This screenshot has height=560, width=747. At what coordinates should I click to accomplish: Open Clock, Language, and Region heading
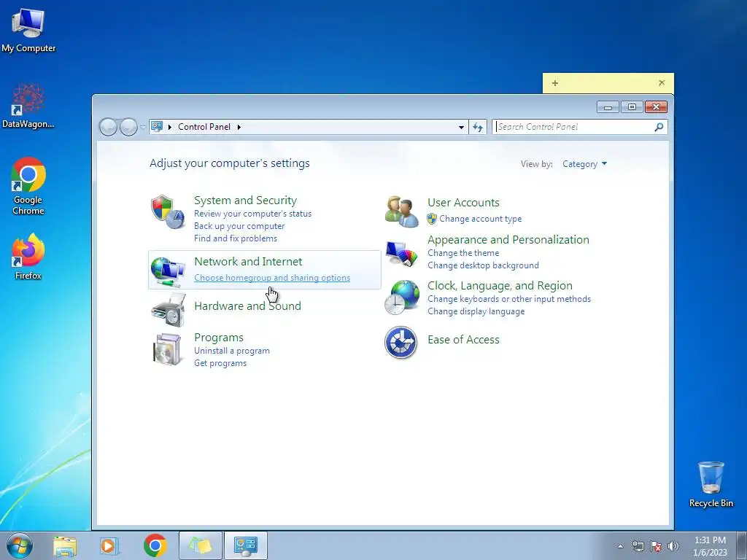(500, 286)
